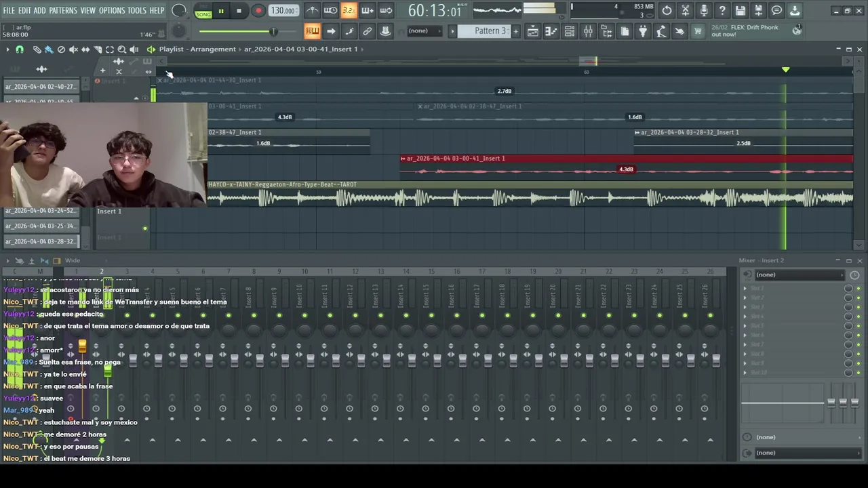
Task: Open the Wide mixer layout dropdown
Action: point(72,260)
